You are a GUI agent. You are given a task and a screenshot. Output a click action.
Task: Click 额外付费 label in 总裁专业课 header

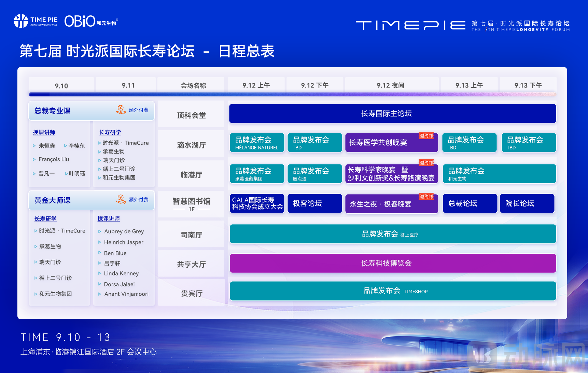pos(139,110)
